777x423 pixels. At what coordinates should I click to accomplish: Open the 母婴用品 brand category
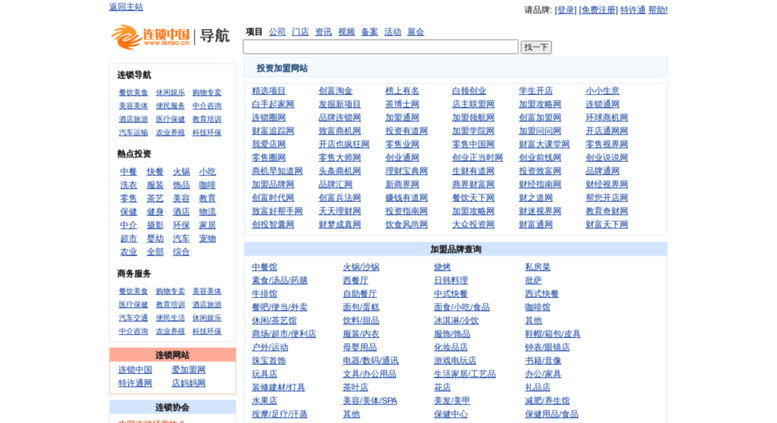(x=360, y=348)
